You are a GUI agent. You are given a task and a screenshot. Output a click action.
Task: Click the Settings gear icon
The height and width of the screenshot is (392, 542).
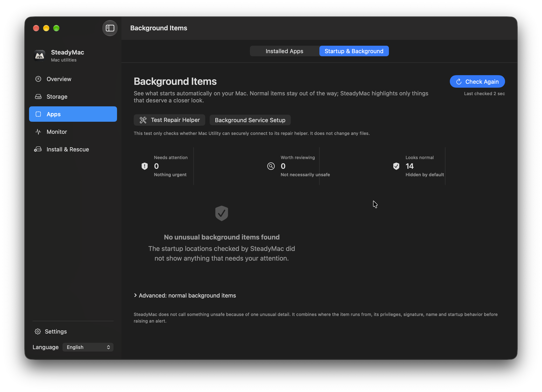tap(38, 332)
